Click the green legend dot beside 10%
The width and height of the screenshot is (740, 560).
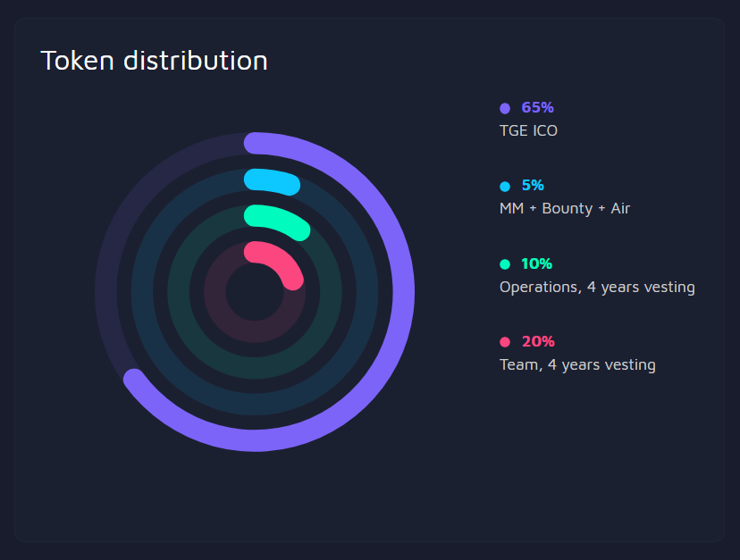pos(504,264)
